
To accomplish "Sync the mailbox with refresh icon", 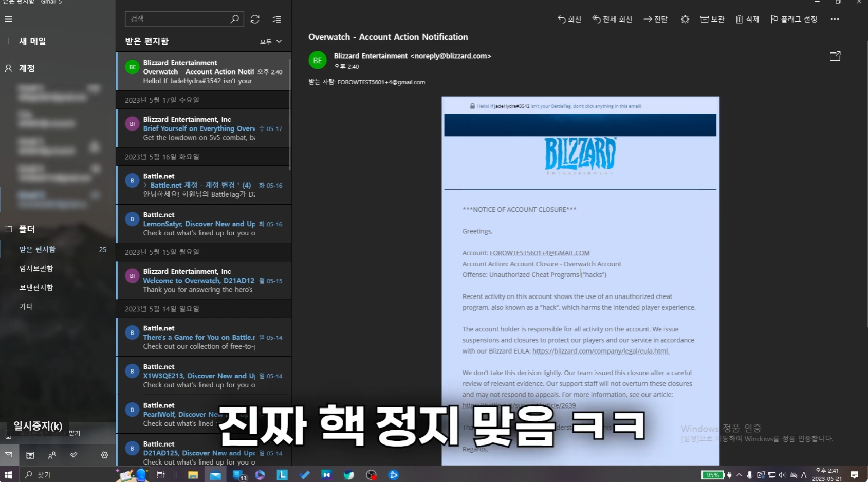I will (x=255, y=19).
